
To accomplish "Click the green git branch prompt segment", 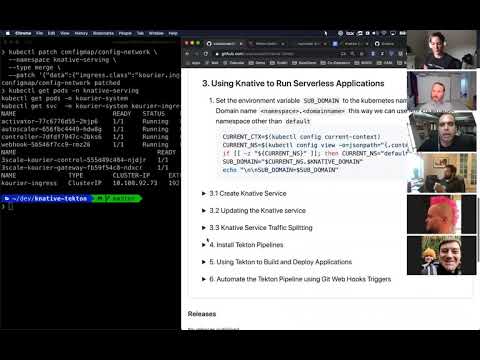I will pyautogui.click(x=117, y=199).
